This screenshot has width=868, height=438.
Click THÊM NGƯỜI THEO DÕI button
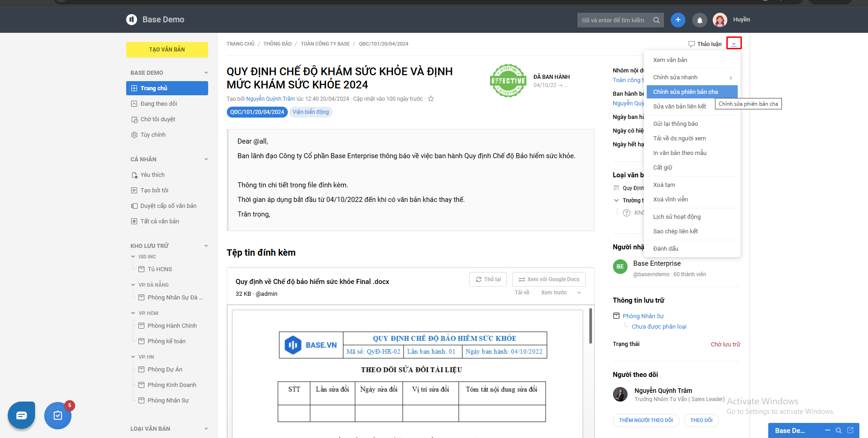pos(646,420)
